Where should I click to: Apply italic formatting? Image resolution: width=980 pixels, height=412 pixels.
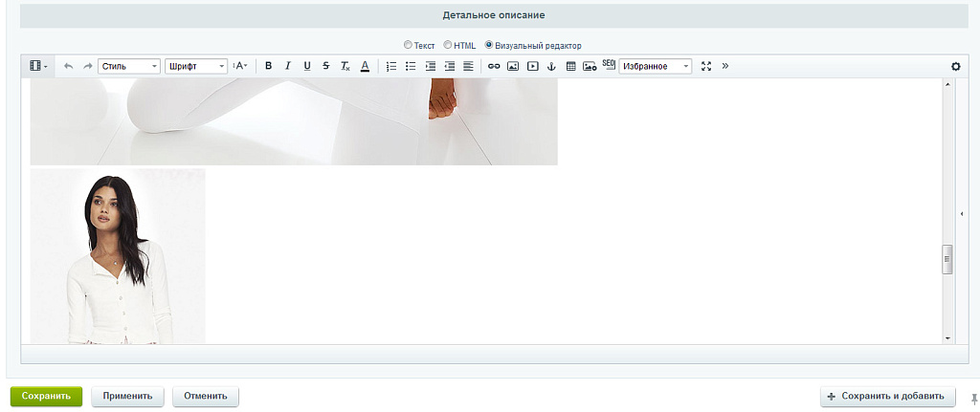click(287, 66)
